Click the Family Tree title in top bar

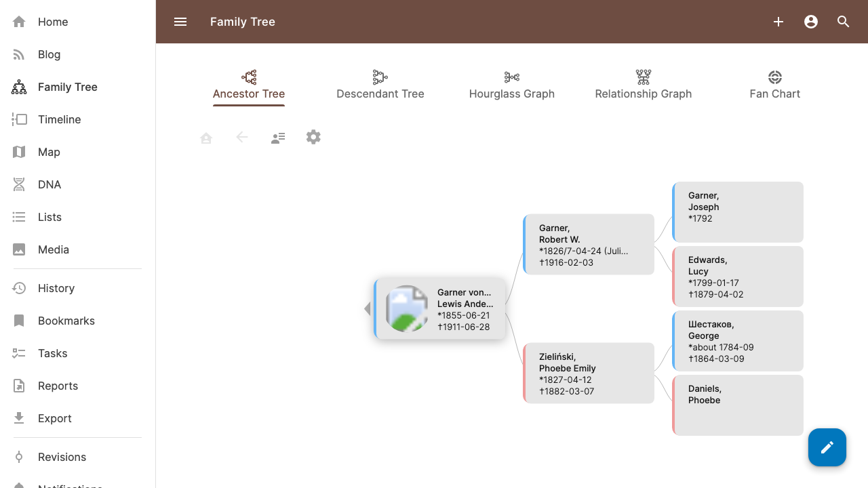[x=243, y=22]
